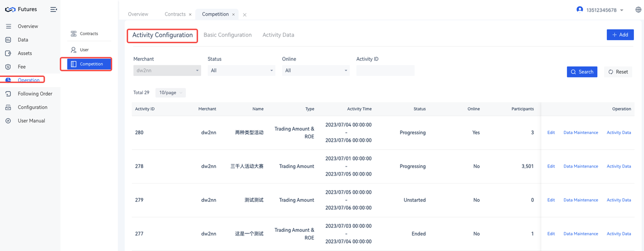Open the Online filter dropdown
Image resolution: width=644 pixels, height=251 pixels.
315,70
